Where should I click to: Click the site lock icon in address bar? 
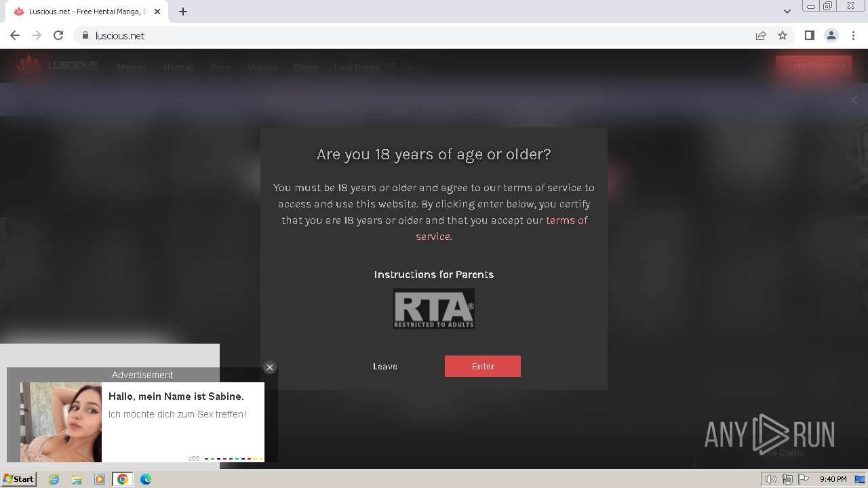85,35
